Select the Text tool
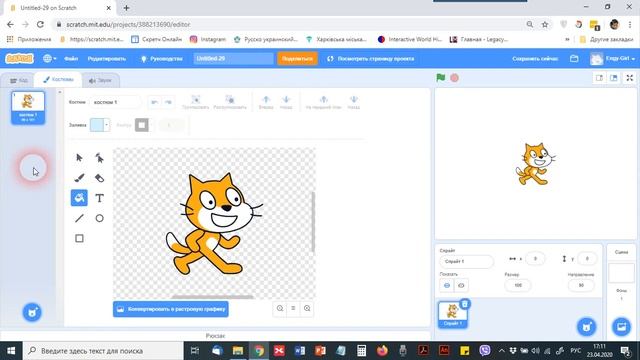This screenshot has width=640, height=360. [x=99, y=198]
